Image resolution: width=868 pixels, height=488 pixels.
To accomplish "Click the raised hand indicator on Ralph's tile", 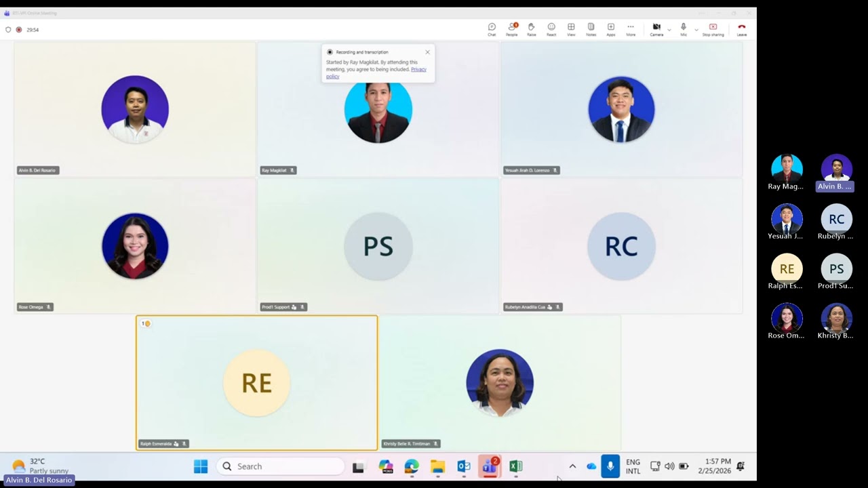I will (x=146, y=324).
